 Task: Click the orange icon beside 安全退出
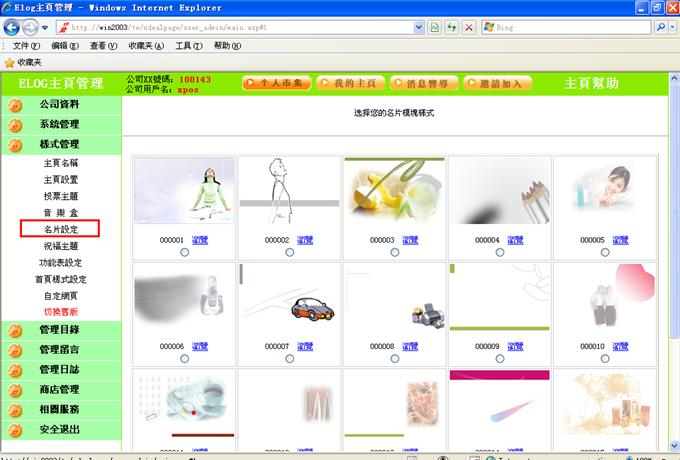pyautogui.click(x=15, y=430)
